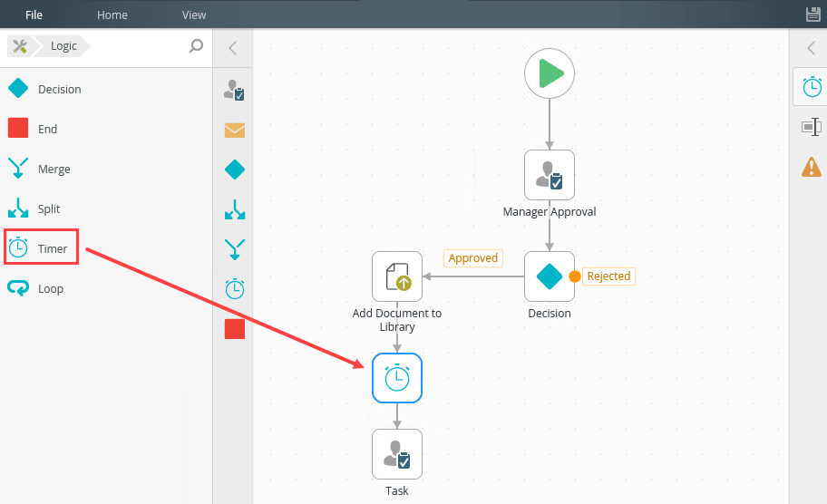
Task: Select the Decision item in Logic toolbox
Action: [x=58, y=89]
